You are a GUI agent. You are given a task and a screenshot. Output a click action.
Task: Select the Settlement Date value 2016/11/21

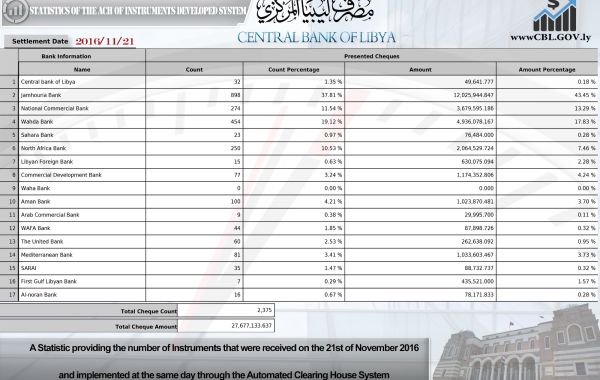(x=105, y=41)
